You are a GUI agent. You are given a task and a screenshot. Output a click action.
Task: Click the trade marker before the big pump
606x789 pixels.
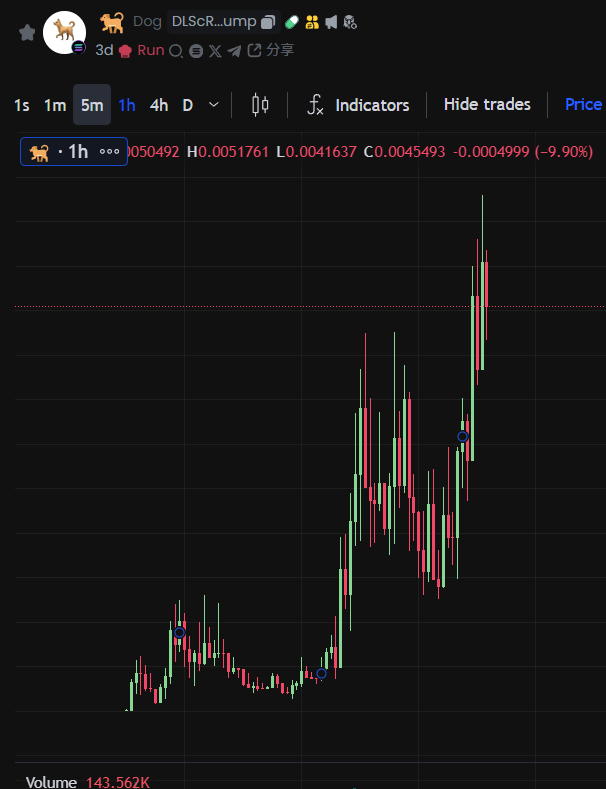tap(322, 673)
